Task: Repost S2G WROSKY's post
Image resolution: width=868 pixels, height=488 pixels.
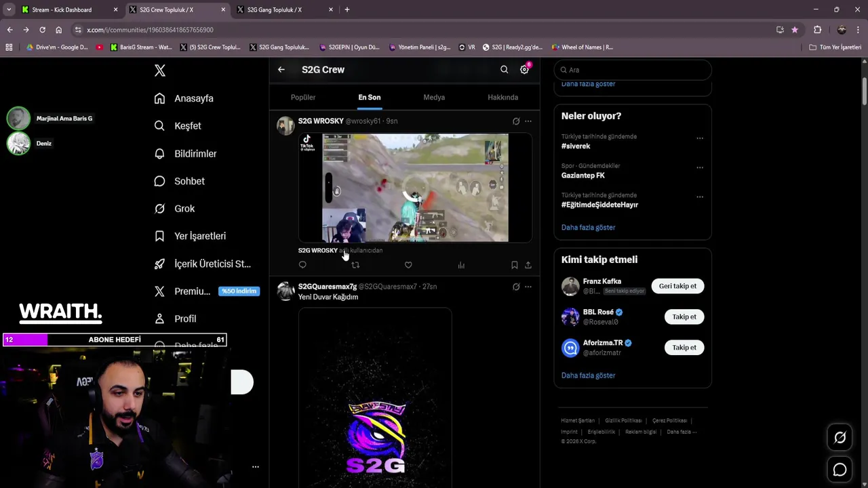Action: click(x=355, y=265)
